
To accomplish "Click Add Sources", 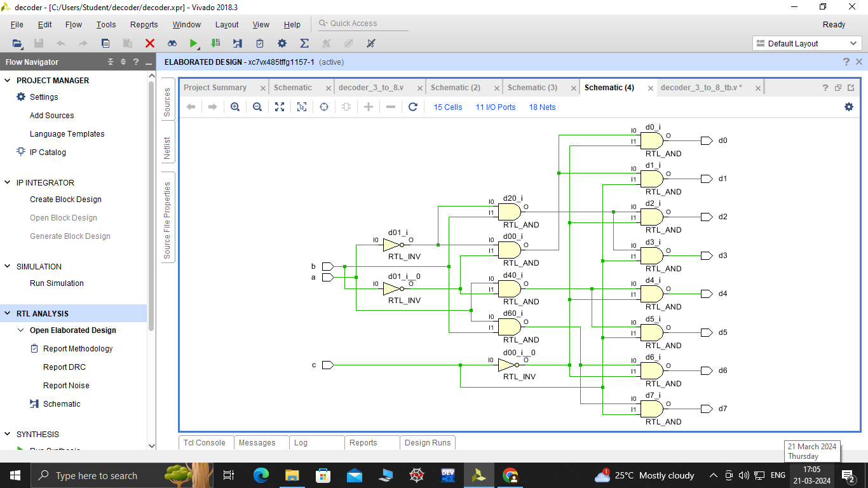I will 51,116.
